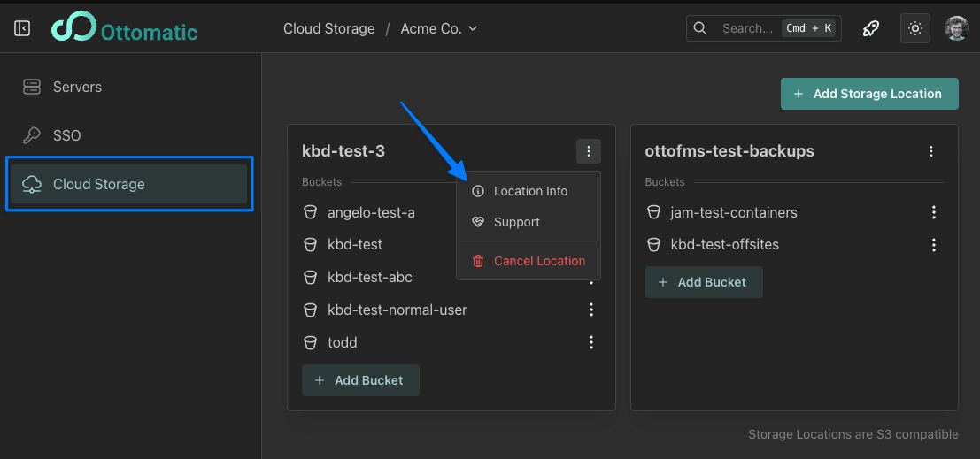Click the rocket icon in the header

point(871,28)
